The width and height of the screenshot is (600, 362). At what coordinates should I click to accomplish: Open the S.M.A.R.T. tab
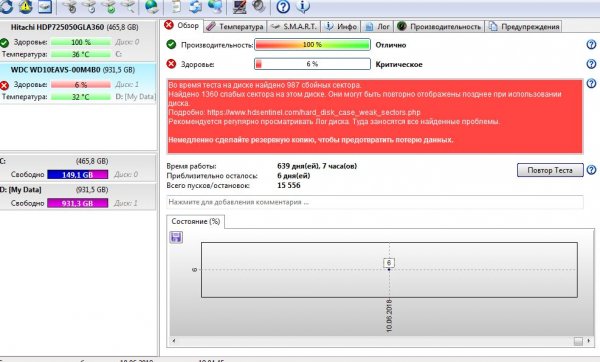pyautogui.click(x=293, y=26)
